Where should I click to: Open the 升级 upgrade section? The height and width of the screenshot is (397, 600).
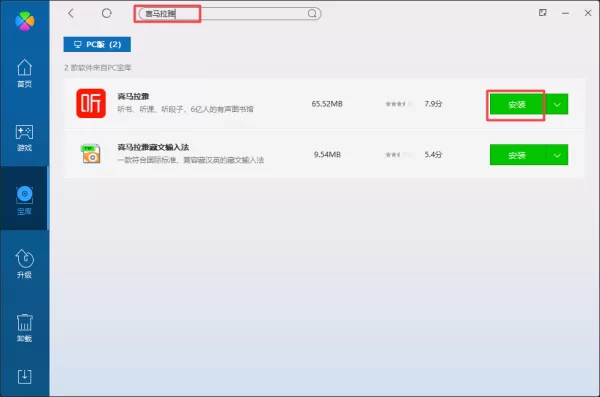click(24, 264)
